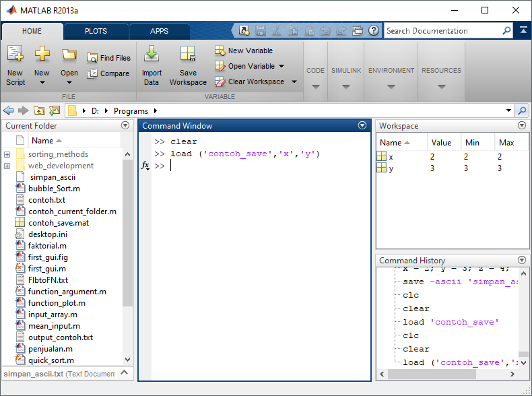Go forward with the Forward arrow
The height and width of the screenshot is (396, 532).
(x=24, y=110)
